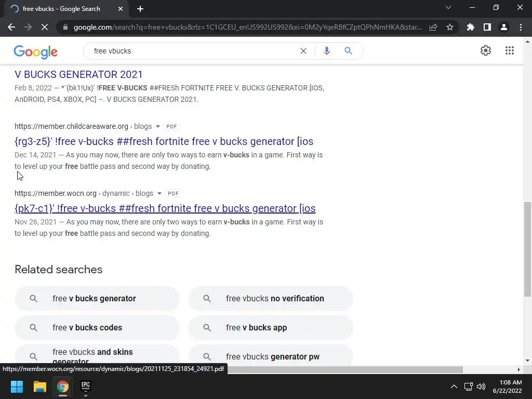Click the scroll-down arrow
532x399 pixels.
[527, 361]
